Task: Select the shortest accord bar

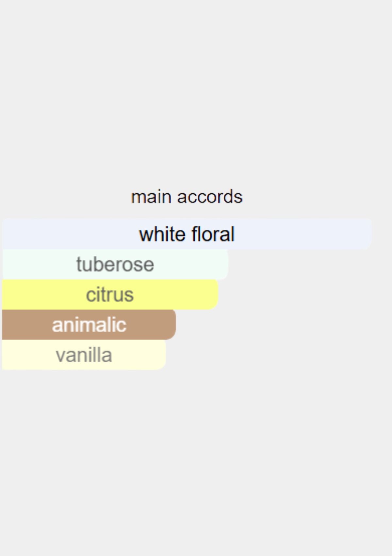Action: pos(84,355)
